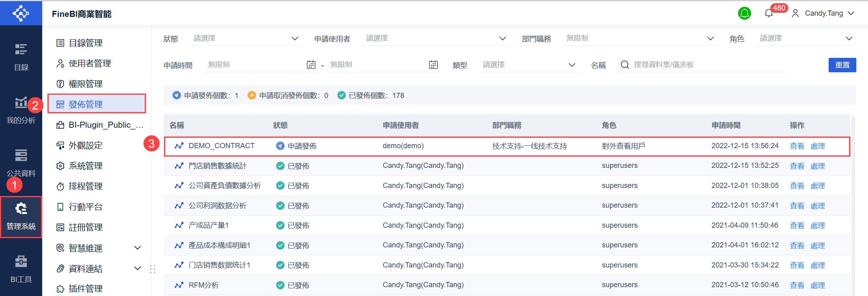Click the sidebar collapse drag handle
The image size is (868, 296).
153,269
